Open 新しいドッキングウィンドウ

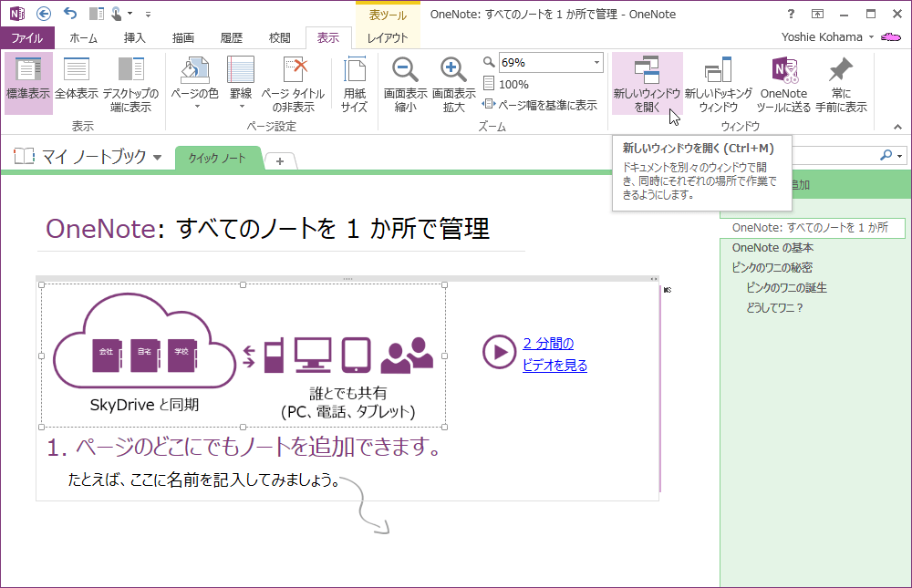(719, 83)
